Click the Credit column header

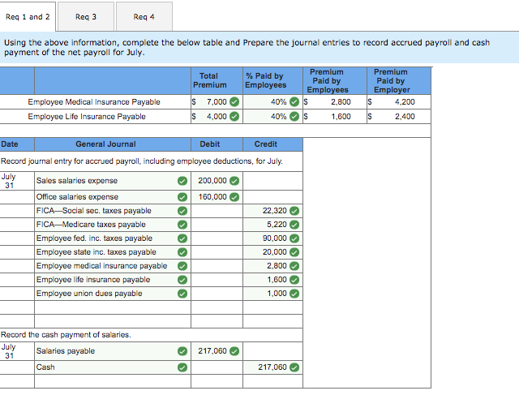(x=272, y=144)
